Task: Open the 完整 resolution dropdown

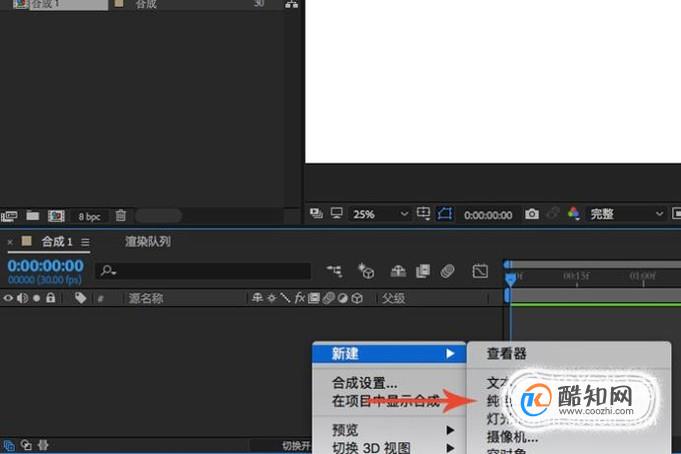Action: click(626, 214)
